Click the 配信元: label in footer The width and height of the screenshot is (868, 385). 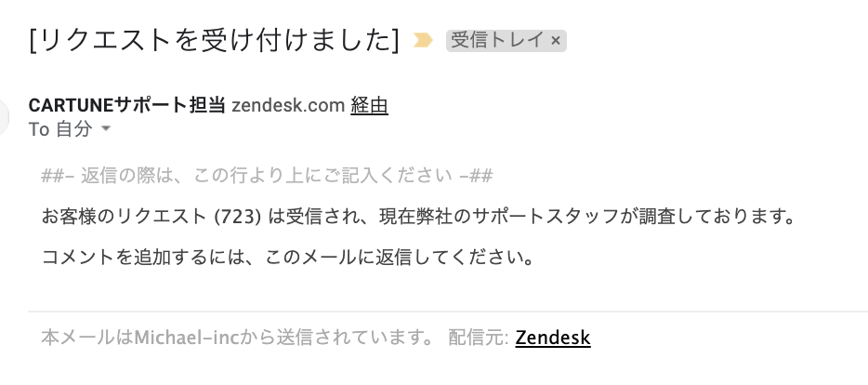(x=479, y=338)
